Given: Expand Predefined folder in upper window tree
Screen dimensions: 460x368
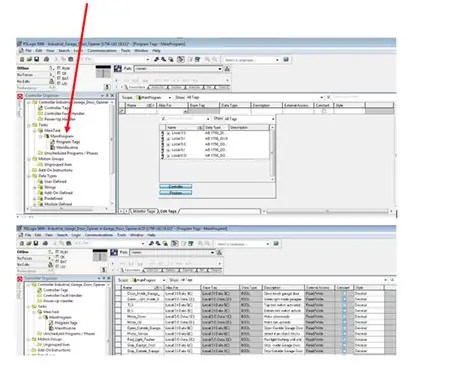Looking at the screenshot, I should click(x=35, y=199).
